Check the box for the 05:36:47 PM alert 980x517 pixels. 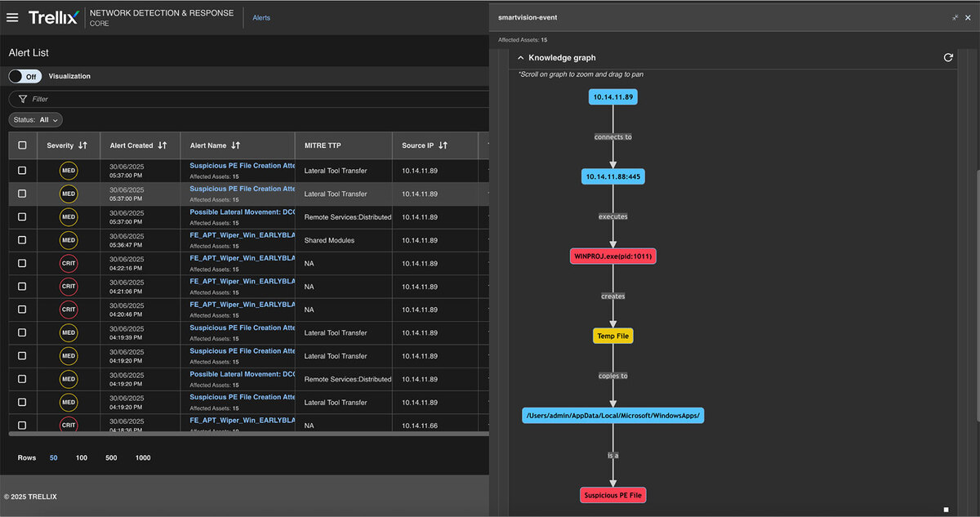coord(22,240)
